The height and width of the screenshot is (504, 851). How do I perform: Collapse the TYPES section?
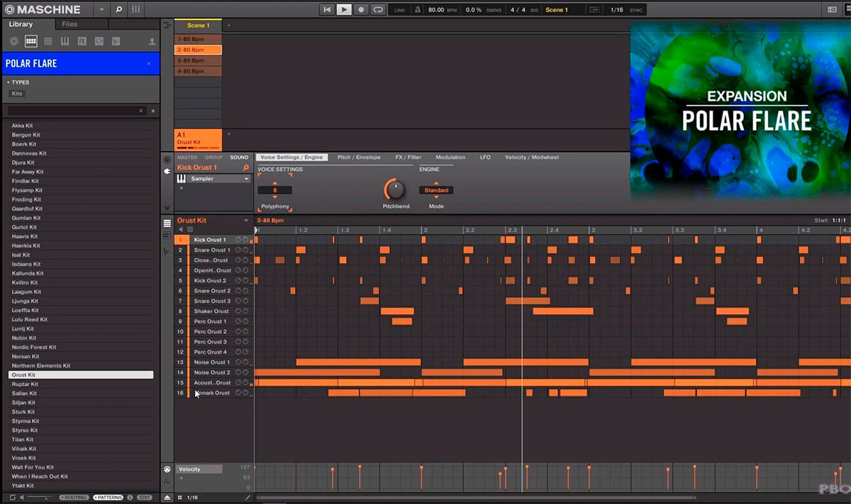click(8, 82)
